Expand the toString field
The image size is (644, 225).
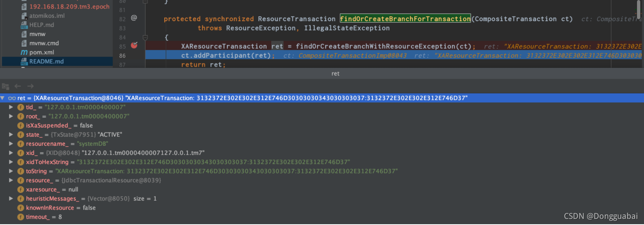pyautogui.click(x=11, y=171)
